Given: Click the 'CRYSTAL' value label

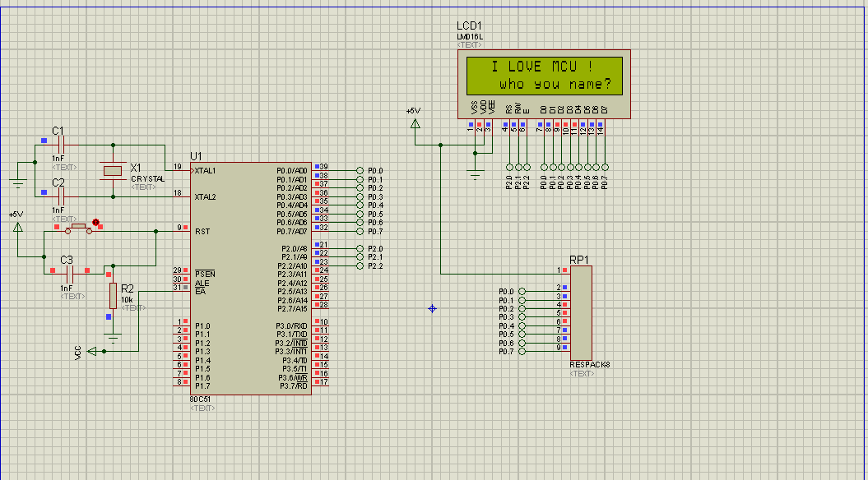Looking at the screenshot, I should pos(148,179).
